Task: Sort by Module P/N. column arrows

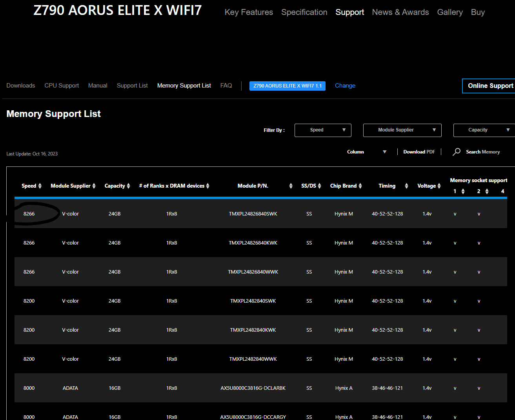Action: pyautogui.click(x=291, y=186)
